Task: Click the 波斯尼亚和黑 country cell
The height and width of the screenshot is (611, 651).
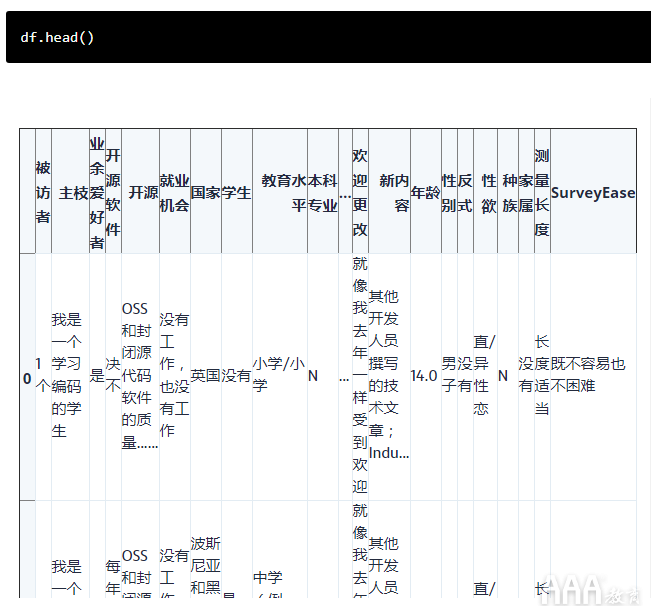Action: [206, 549]
